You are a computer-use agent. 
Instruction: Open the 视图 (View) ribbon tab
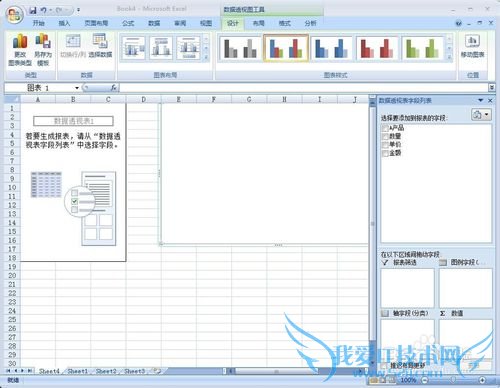point(206,23)
